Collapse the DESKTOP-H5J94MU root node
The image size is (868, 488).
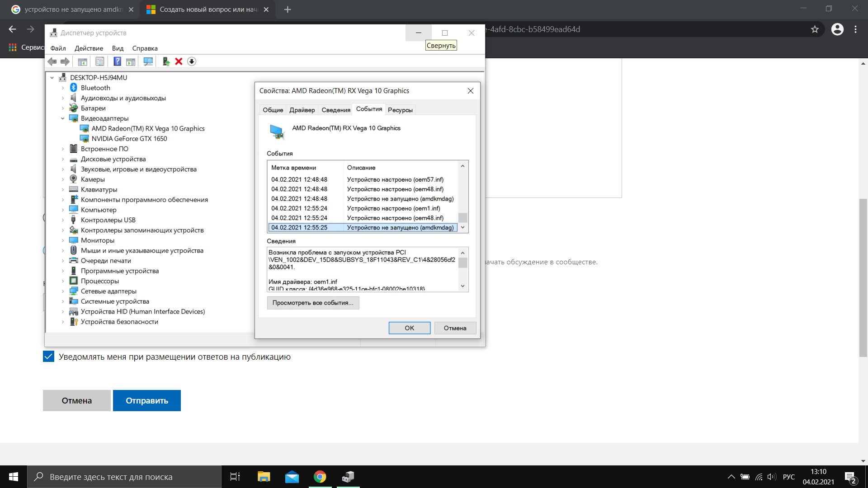[52, 78]
